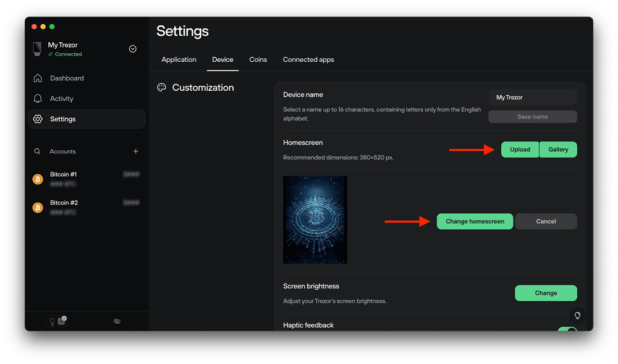This screenshot has width=618, height=364.
Task: Click the Dashboard home icon
Action: pos(38,78)
